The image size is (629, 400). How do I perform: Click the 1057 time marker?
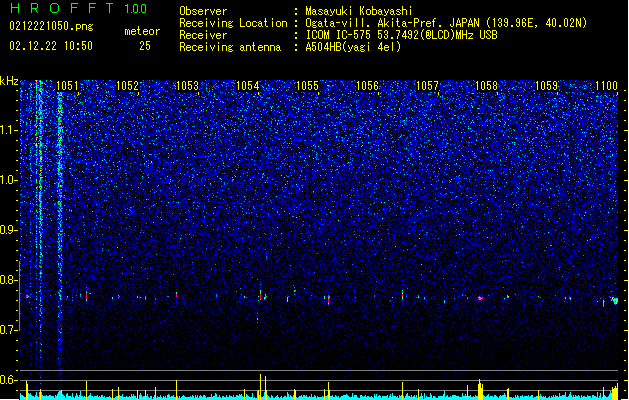(427, 85)
